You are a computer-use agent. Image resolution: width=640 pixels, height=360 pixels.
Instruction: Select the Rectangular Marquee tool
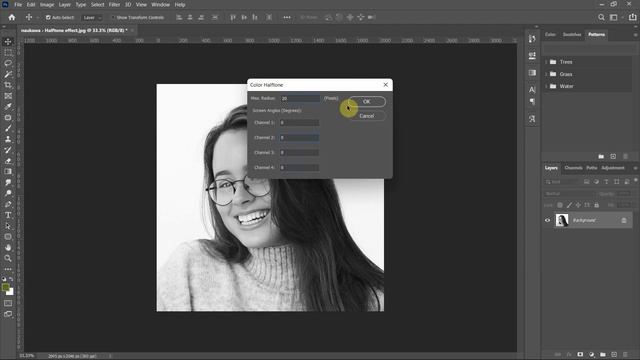pos(8,53)
